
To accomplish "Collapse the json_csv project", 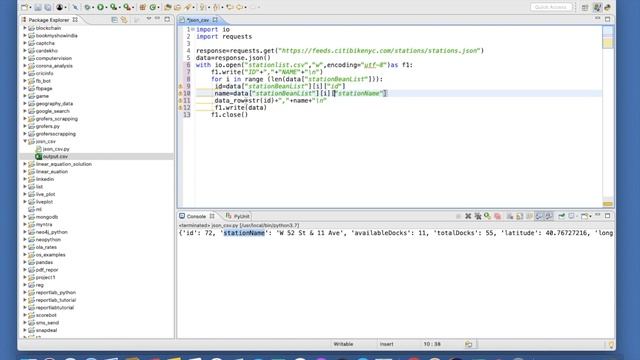I will pos(25,141).
